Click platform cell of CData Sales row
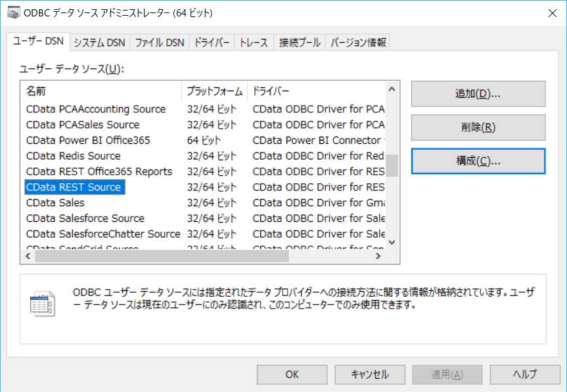The width and height of the screenshot is (567, 392). pos(212,203)
